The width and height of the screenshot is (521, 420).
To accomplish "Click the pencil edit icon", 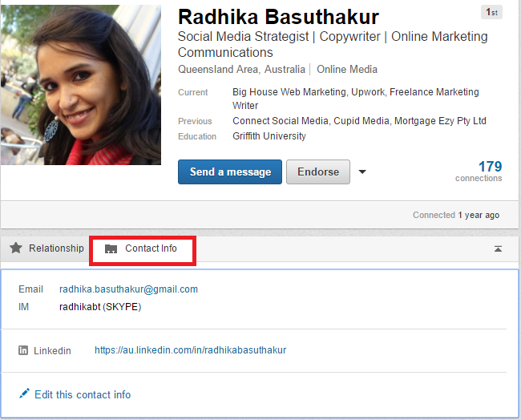I will click(x=24, y=394).
